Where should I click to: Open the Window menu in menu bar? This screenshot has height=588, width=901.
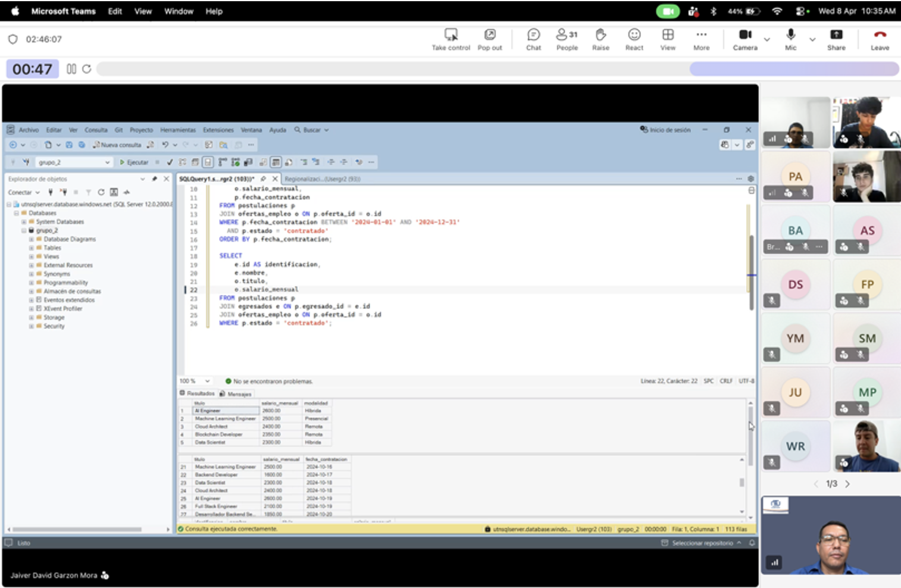[179, 11]
